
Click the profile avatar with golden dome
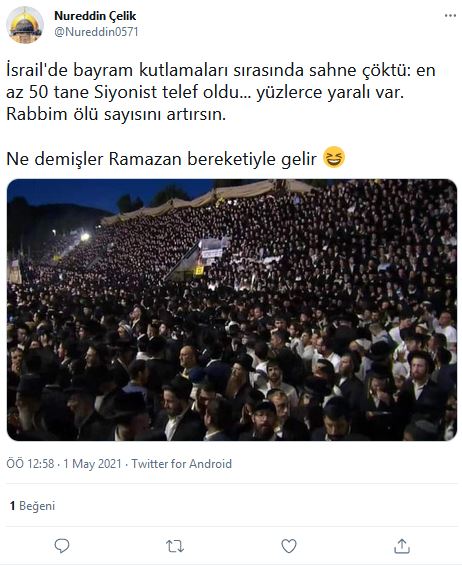(x=25, y=25)
